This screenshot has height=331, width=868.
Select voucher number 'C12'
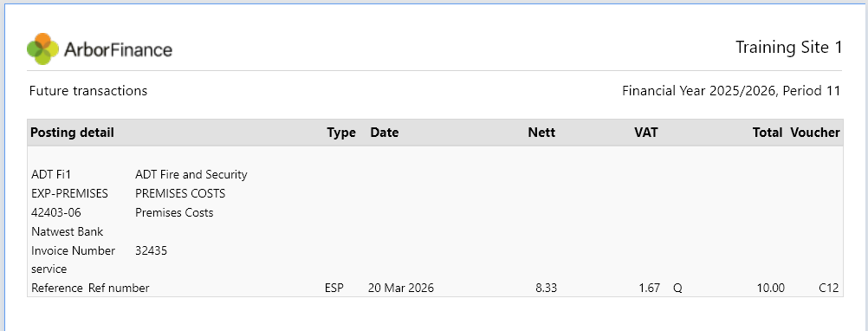pyautogui.click(x=829, y=288)
